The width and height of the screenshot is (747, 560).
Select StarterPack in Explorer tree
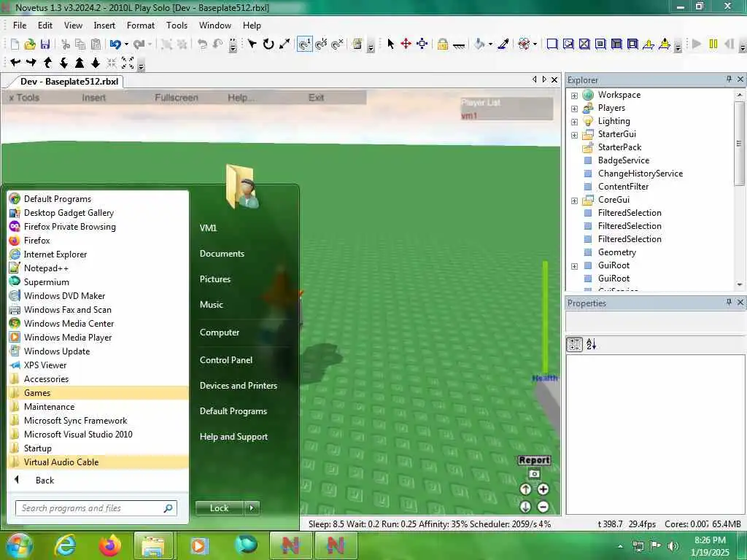coord(619,147)
